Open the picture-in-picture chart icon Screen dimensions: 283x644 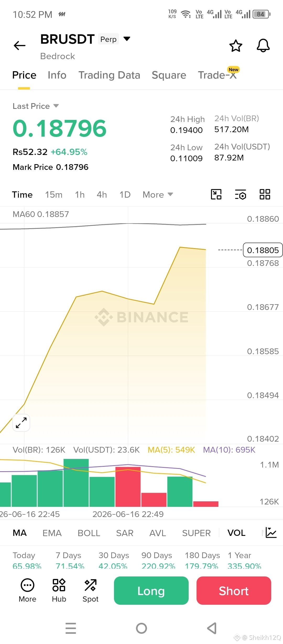[x=216, y=195]
